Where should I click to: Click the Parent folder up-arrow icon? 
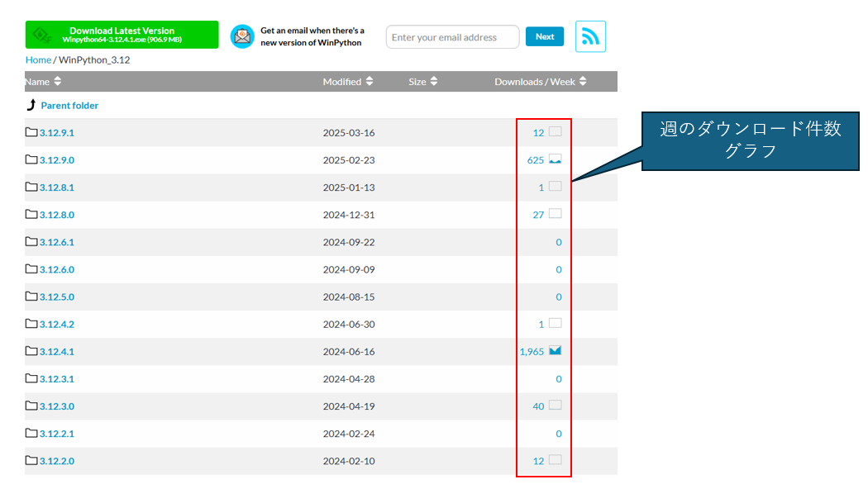pos(31,105)
